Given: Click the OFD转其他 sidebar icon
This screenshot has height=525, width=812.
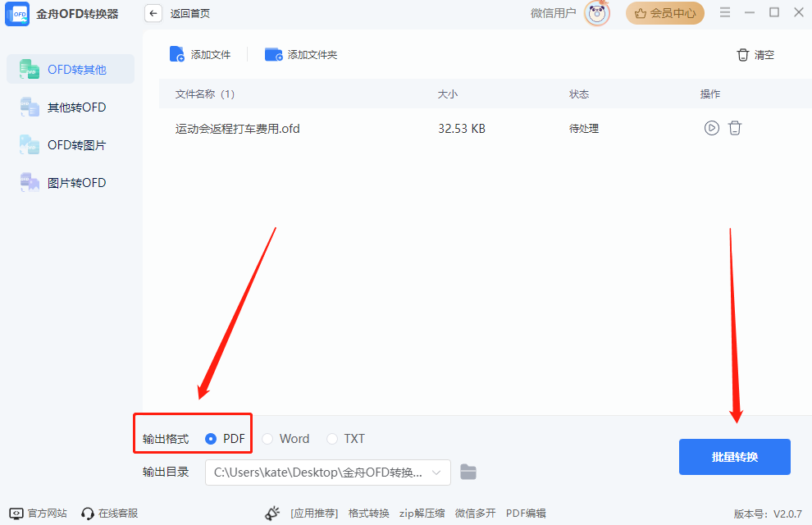Looking at the screenshot, I should [x=30, y=70].
